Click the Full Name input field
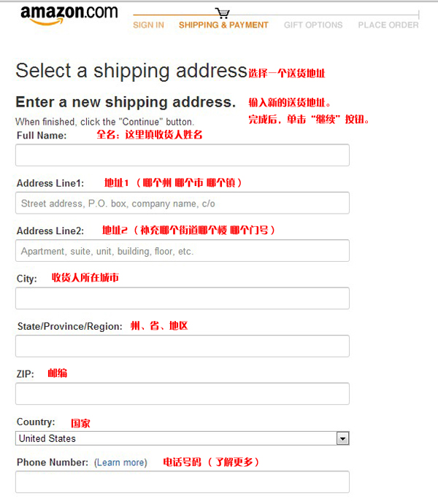Screen dimensions: 438x504 pos(182,155)
